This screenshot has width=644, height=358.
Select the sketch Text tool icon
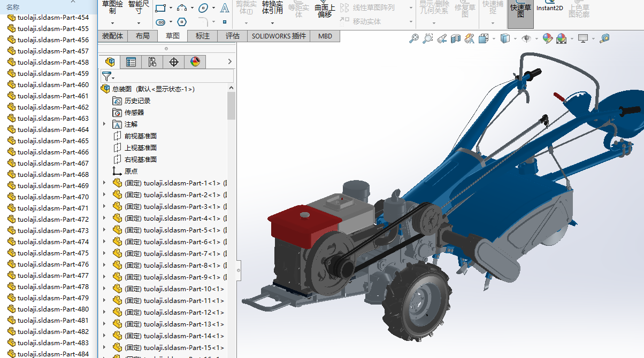tap(225, 8)
